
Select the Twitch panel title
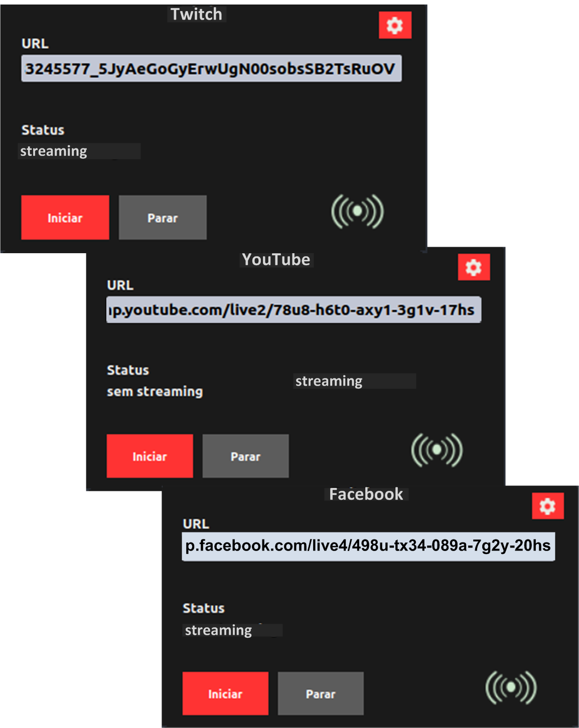coord(196,14)
